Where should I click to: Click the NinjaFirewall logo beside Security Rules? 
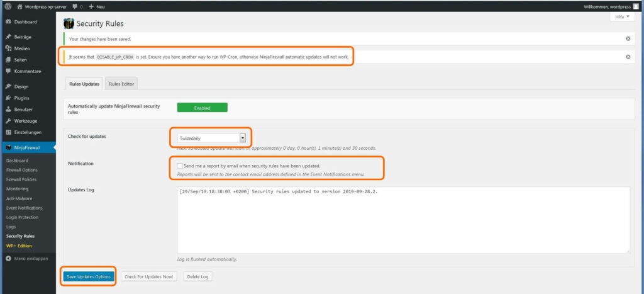[x=69, y=23]
